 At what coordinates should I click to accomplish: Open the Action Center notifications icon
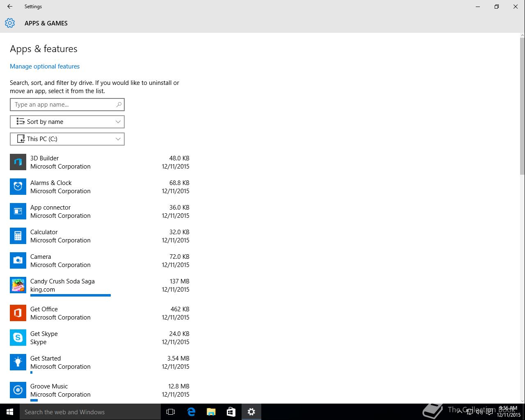490,412
